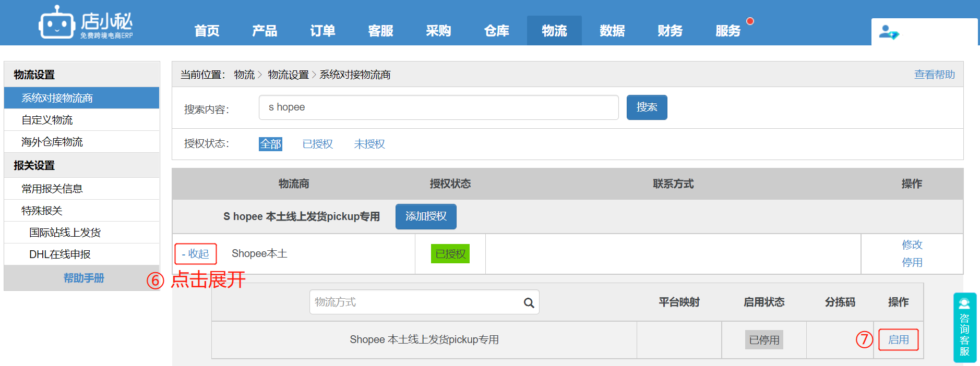Viewport: 980px width, 366px height.
Task: Click the 平台映射 column header
Action: [679, 302]
